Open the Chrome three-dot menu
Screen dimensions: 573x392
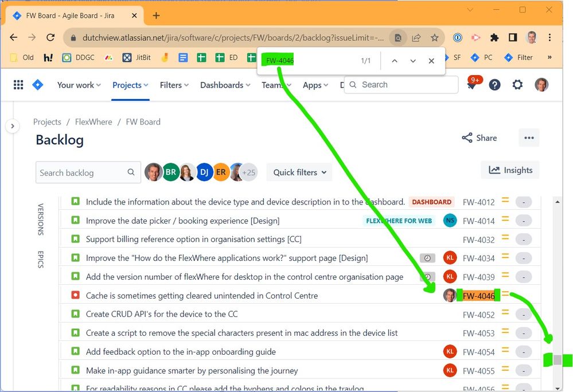coord(549,37)
